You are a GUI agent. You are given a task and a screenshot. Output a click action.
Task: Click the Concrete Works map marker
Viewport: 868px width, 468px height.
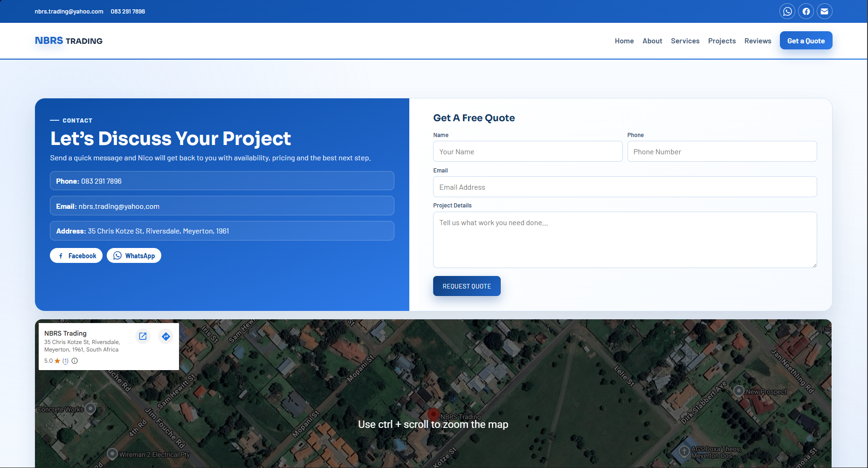pyautogui.click(x=90, y=409)
